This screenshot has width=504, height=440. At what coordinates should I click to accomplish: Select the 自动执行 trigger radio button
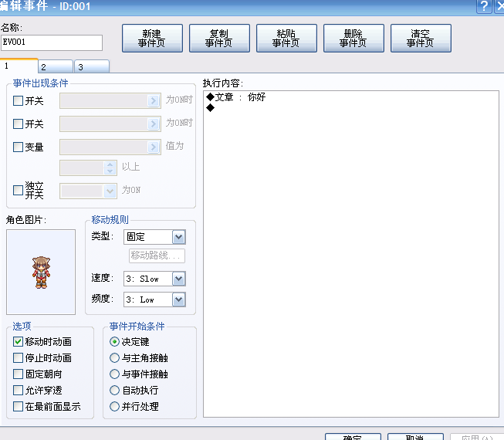pos(114,390)
